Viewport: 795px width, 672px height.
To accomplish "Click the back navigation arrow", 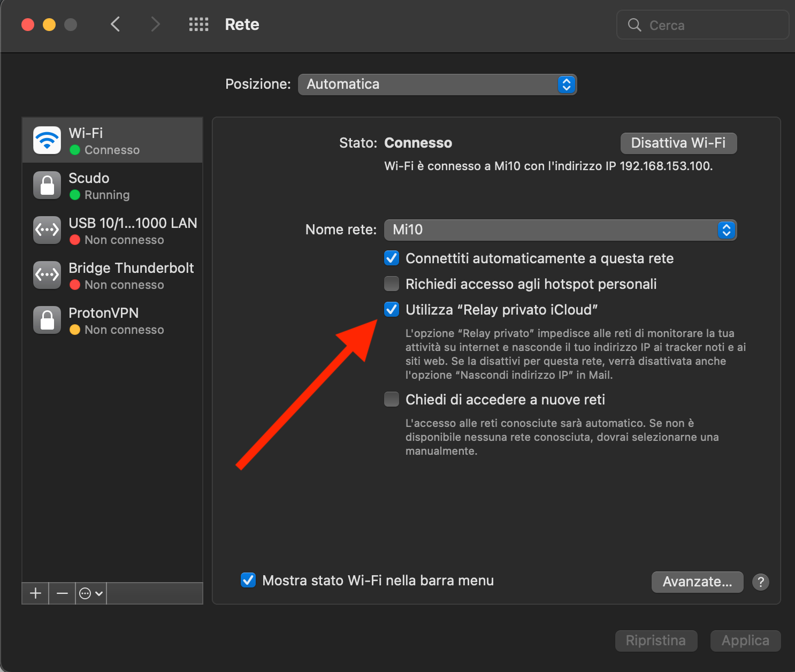I will click(115, 24).
